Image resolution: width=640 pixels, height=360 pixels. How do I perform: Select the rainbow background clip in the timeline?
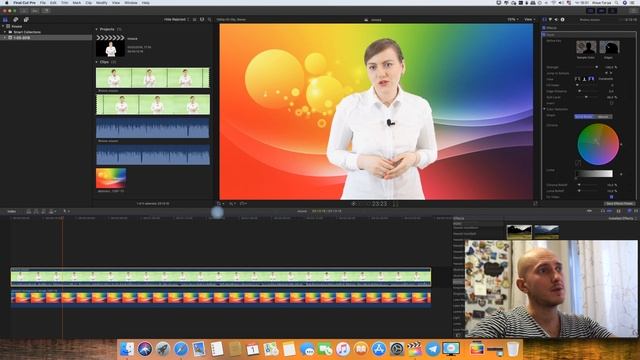pyautogui.click(x=221, y=298)
